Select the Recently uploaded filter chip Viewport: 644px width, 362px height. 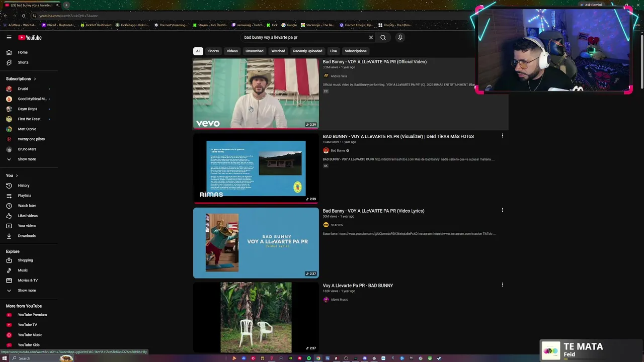coord(307,51)
